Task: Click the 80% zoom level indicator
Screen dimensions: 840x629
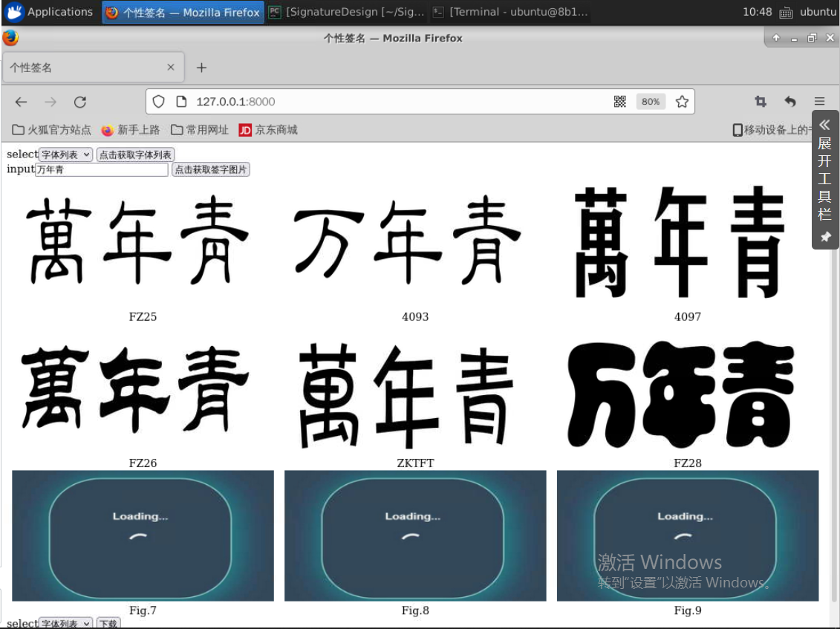Action: 651,102
